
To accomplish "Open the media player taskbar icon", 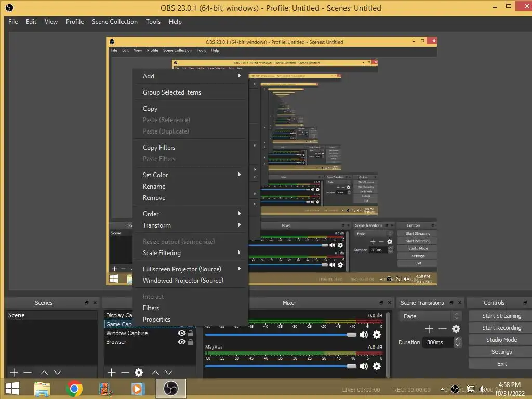I will click(138, 389).
